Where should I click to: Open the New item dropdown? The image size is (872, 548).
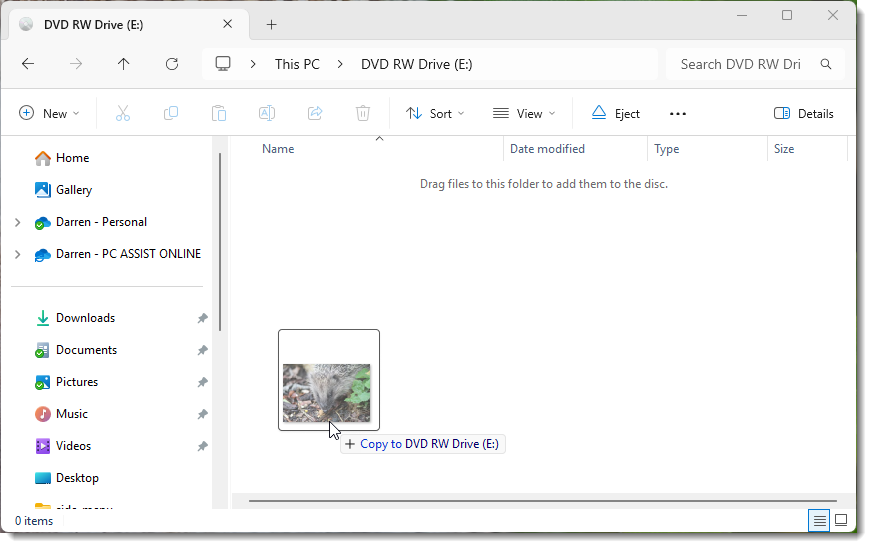49,113
